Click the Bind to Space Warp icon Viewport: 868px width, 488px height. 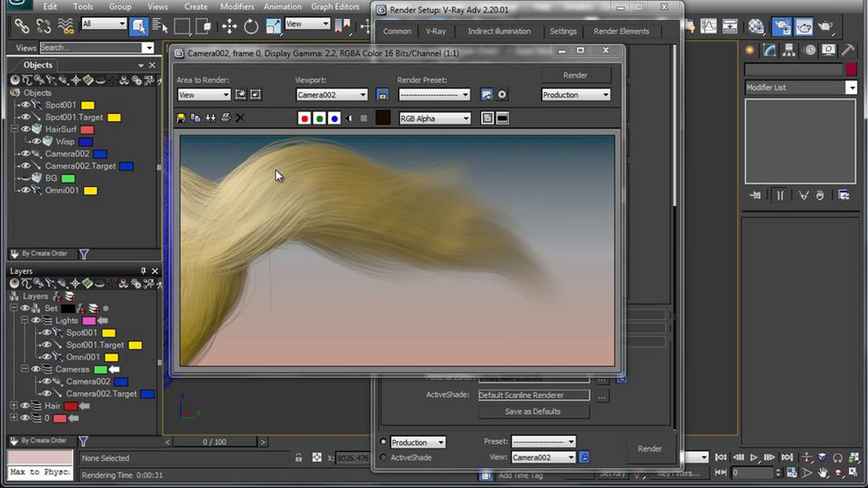(66, 26)
